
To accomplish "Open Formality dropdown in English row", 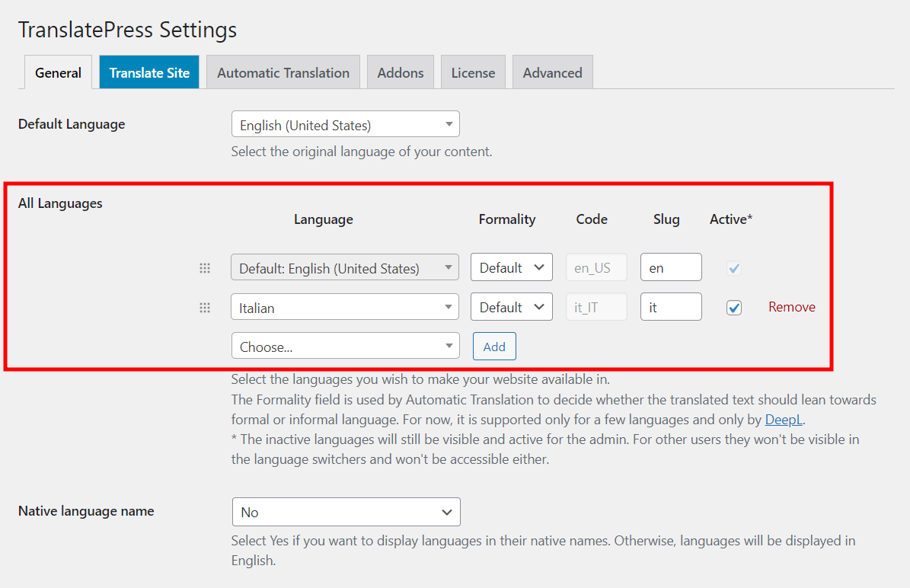I will [x=511, y=267].
